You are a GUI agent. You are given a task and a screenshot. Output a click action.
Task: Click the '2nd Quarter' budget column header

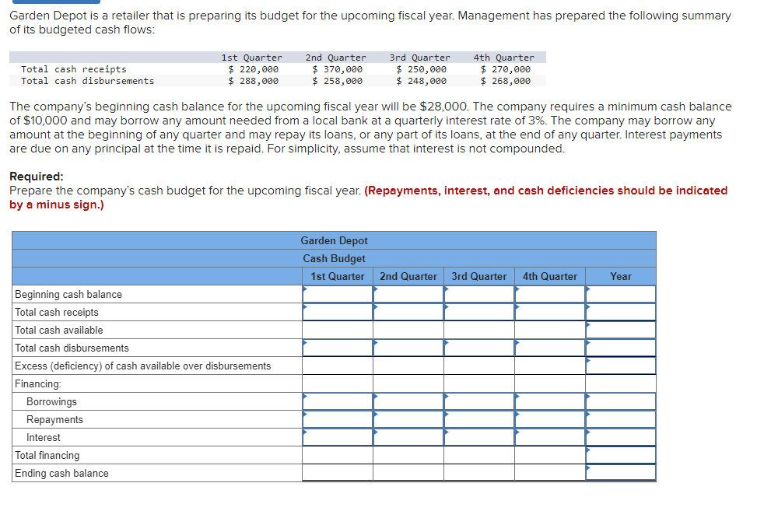click(x=408, y=276)
